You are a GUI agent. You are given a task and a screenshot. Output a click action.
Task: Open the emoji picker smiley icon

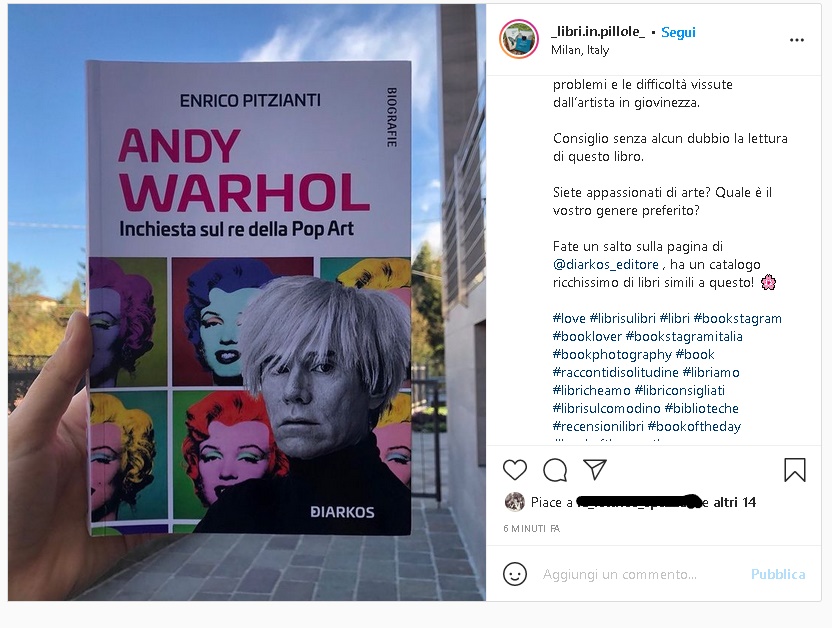(x=515, y=574)
